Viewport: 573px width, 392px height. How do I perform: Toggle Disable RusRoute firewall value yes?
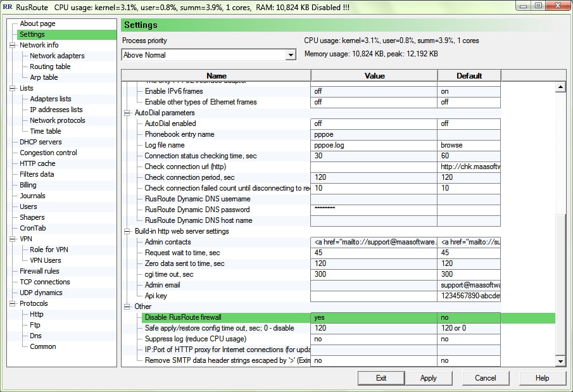tap(374, 317)
